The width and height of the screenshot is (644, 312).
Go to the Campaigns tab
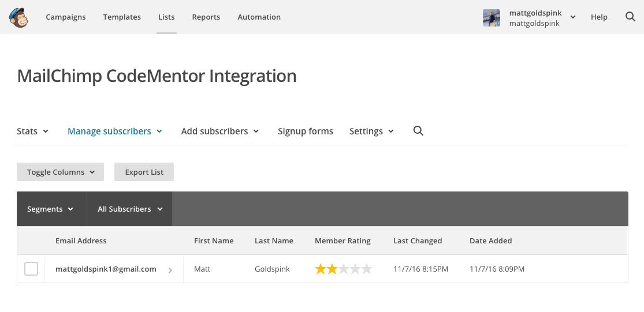[66, 17]
